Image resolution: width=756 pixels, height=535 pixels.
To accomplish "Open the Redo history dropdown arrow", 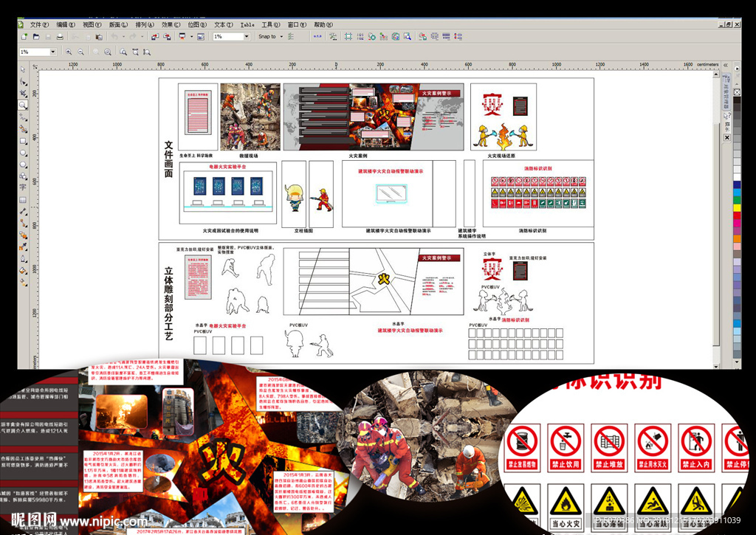I will [x=142, y=37].
